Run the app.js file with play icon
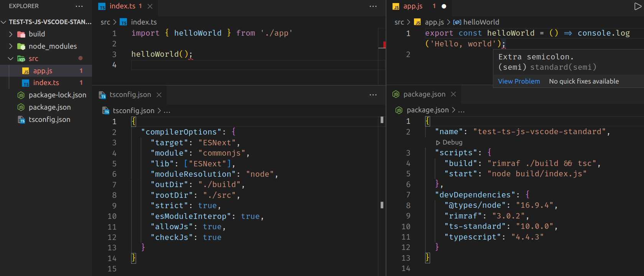The height and width of the screenshot is (276, 644). pos(638,6)
